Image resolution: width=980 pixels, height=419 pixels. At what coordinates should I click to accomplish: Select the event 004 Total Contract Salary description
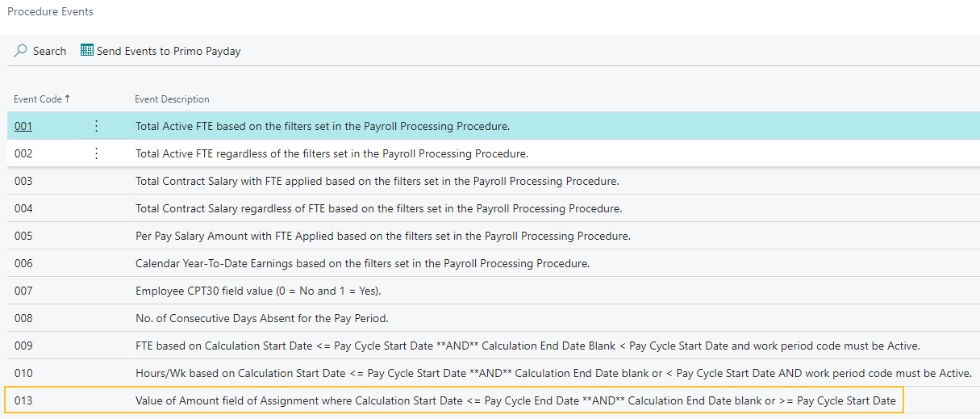(378, 208)
